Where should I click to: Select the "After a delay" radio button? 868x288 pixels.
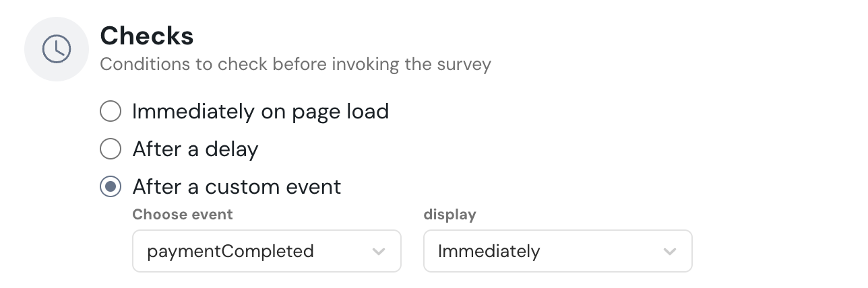click(111, 149)
